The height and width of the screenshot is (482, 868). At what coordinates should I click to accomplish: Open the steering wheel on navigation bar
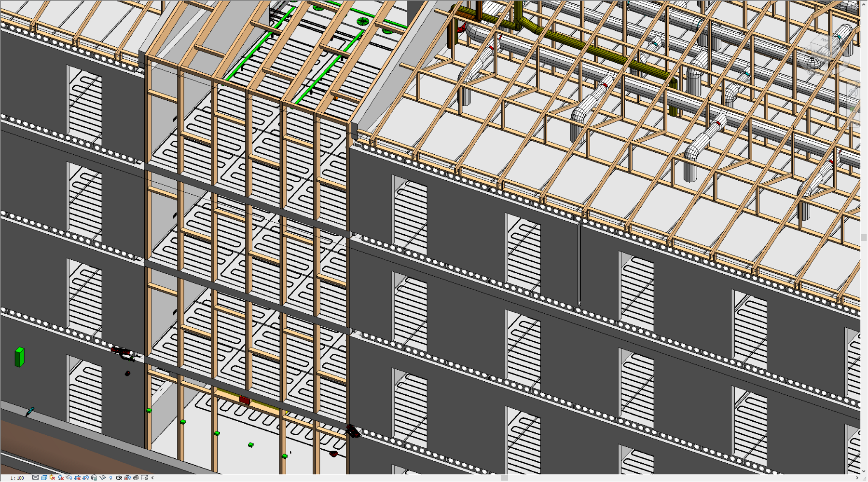[853, 93]
